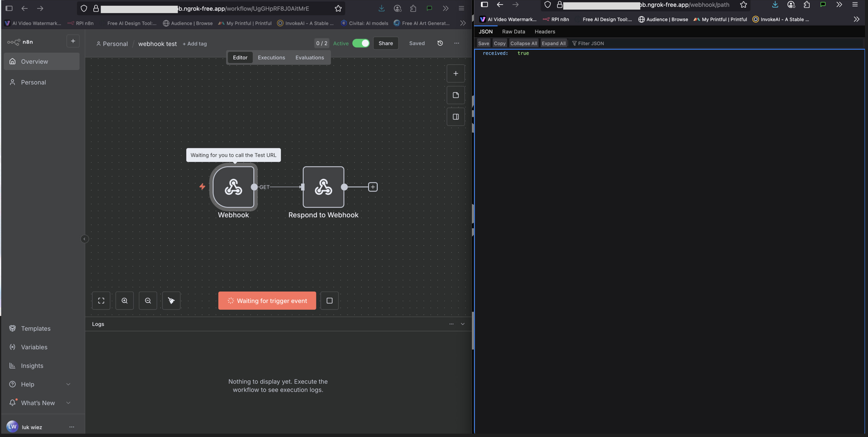Stop waiting with the square stop button
This screenshot has height=437, width=868.
pos(329,301)
